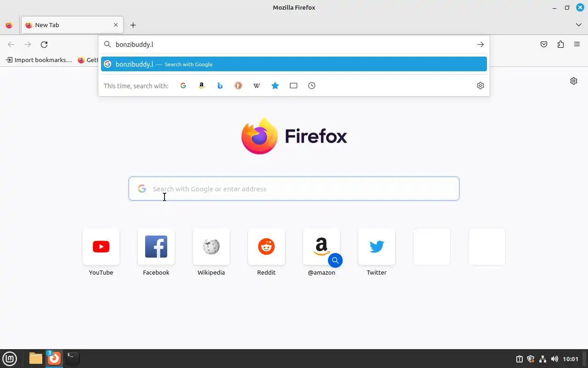588x368 pixels.
Task: Open search settings gear in urlbar dropdown
Action: pos(481,86)
